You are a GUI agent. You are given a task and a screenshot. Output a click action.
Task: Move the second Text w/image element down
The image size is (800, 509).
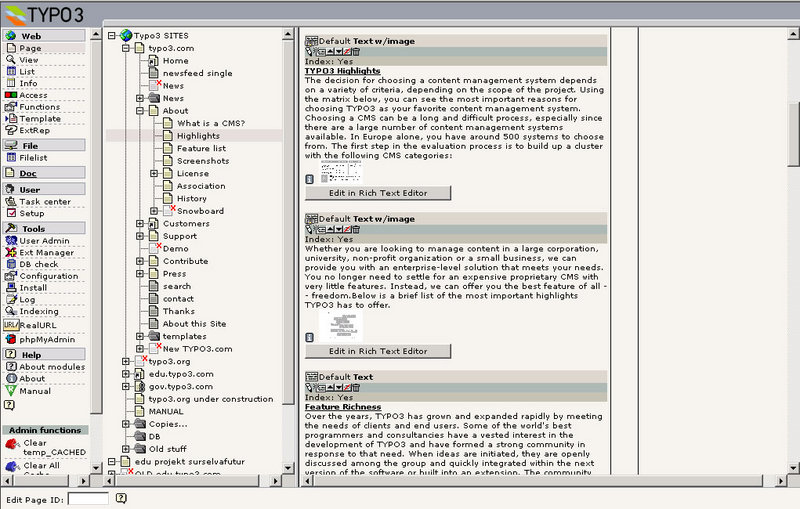339,230
